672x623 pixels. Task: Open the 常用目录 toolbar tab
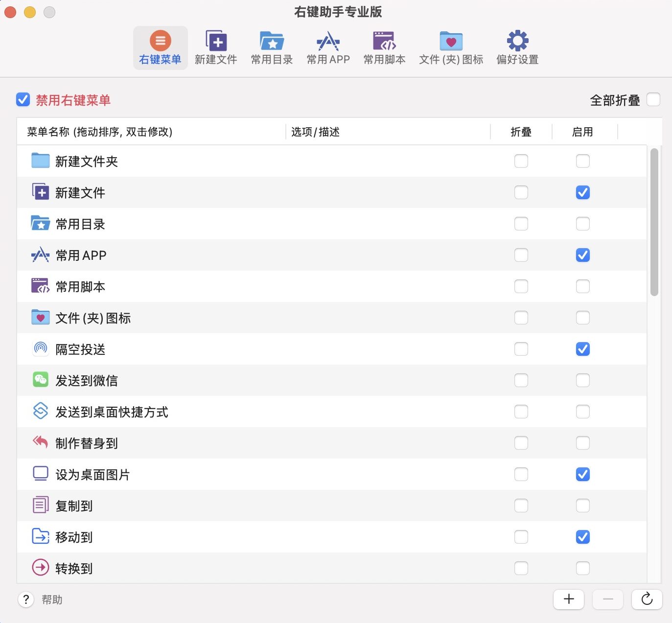[x=272, y=47]
